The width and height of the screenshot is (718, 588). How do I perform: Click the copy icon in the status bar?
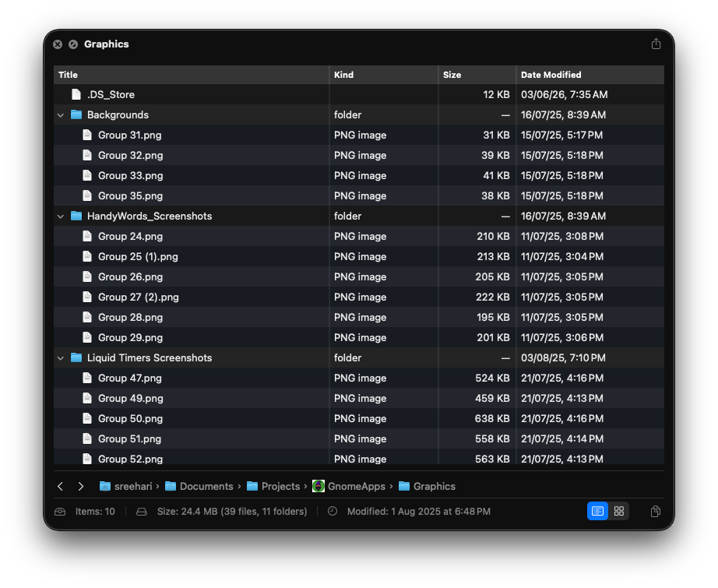coord(655,511)
